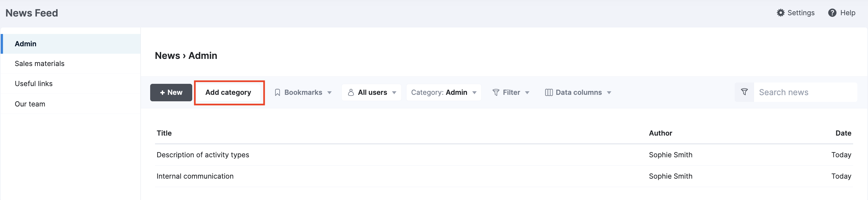868x200 pixels.
Task: Click the funnel icon beside the search box
Action: (744, 92)
